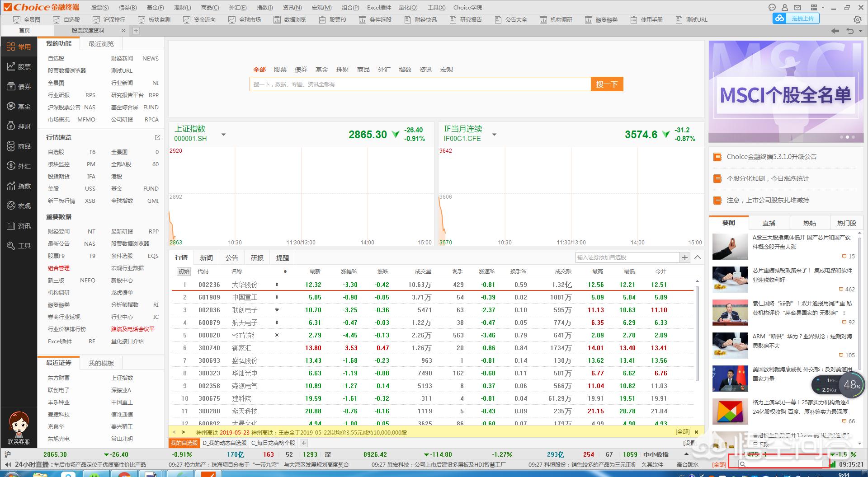
Task: Switch to the 最近浏览 tab
Action: 101,44
